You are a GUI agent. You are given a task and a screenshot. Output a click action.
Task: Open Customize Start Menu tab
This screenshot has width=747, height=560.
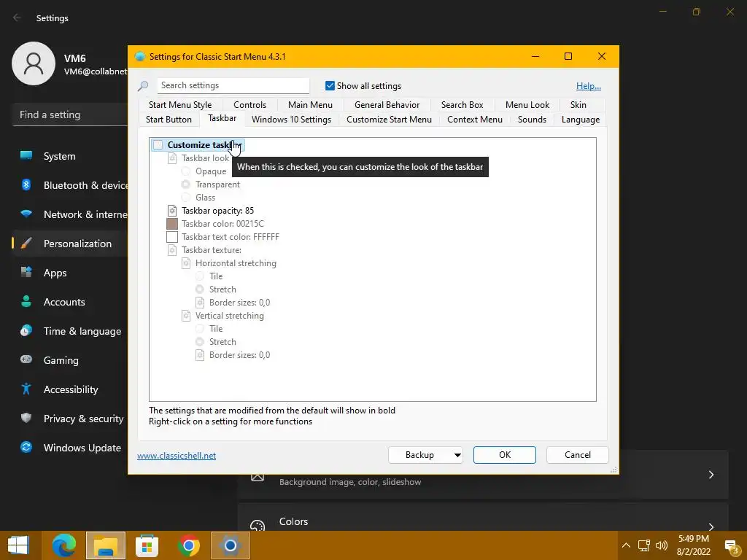(x=389, y=120)
